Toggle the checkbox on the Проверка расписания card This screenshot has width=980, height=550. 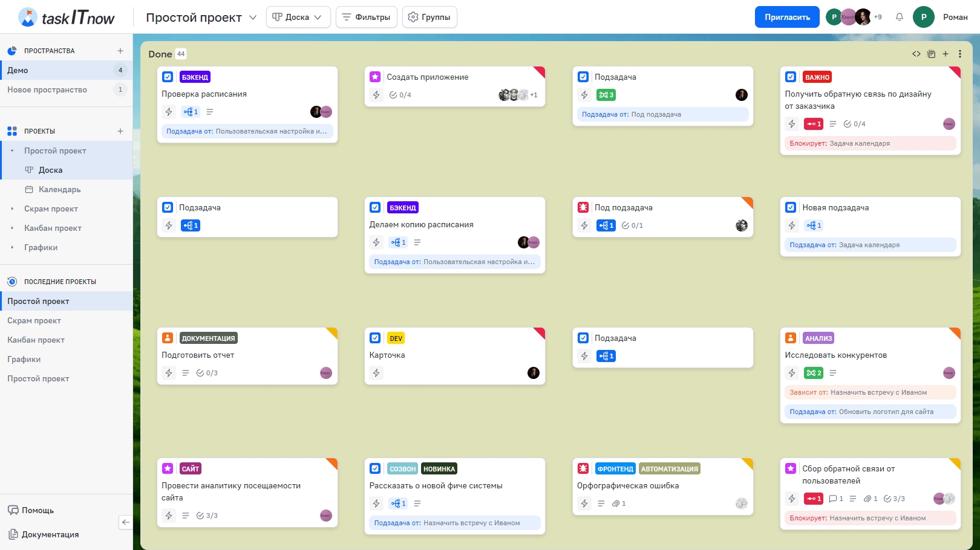pos(168,77)
